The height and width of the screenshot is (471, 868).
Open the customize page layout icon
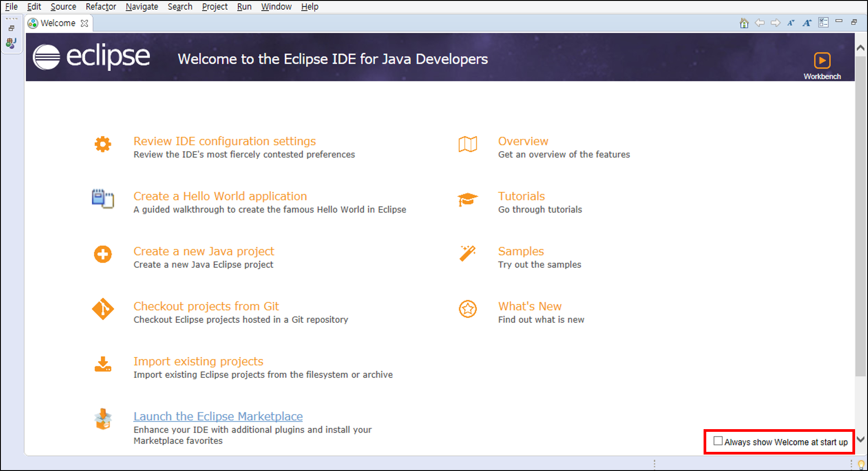(823, 23)
